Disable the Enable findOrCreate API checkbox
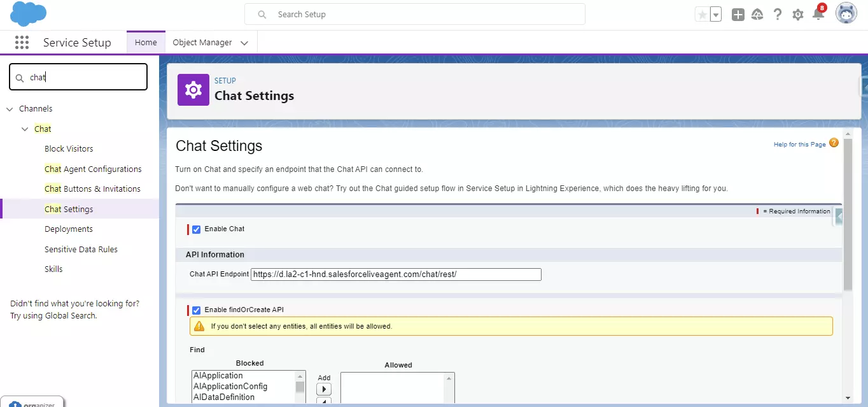This screenshot has width=868, height=407. (196, 310)
